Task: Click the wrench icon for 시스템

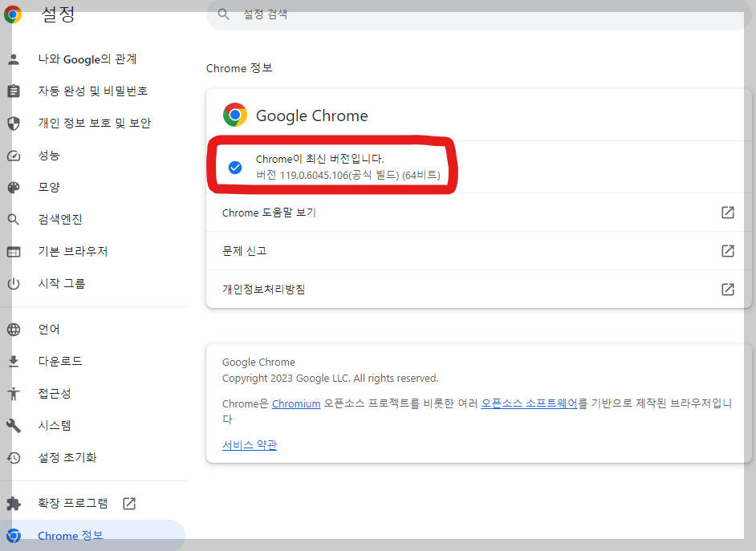Action: coord(14,425)
